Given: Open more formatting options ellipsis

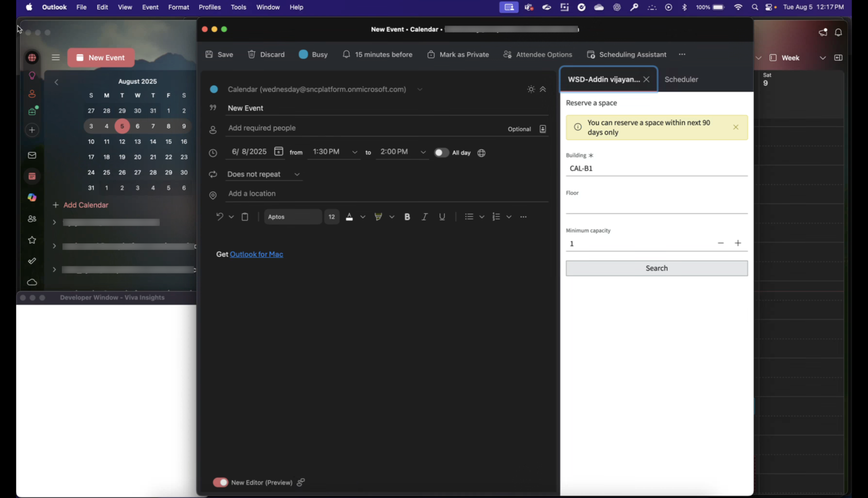Looking at the screenshot, I should (x=523, y=217).
